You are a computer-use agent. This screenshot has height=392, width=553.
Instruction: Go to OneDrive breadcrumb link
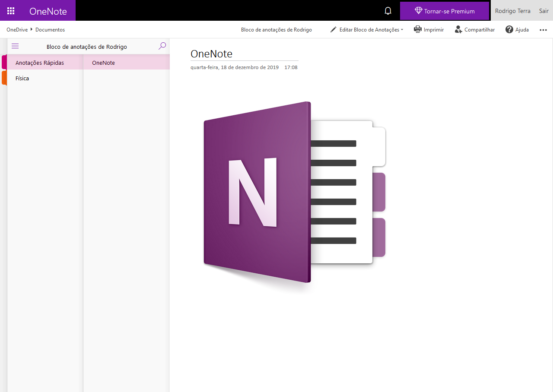[17, 30]
